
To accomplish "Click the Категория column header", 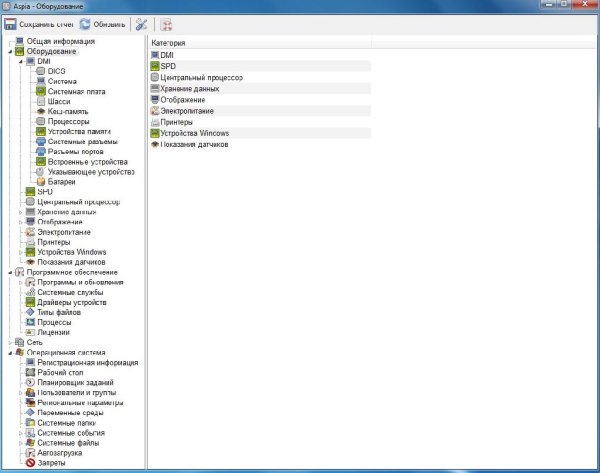I will [260, 43].
